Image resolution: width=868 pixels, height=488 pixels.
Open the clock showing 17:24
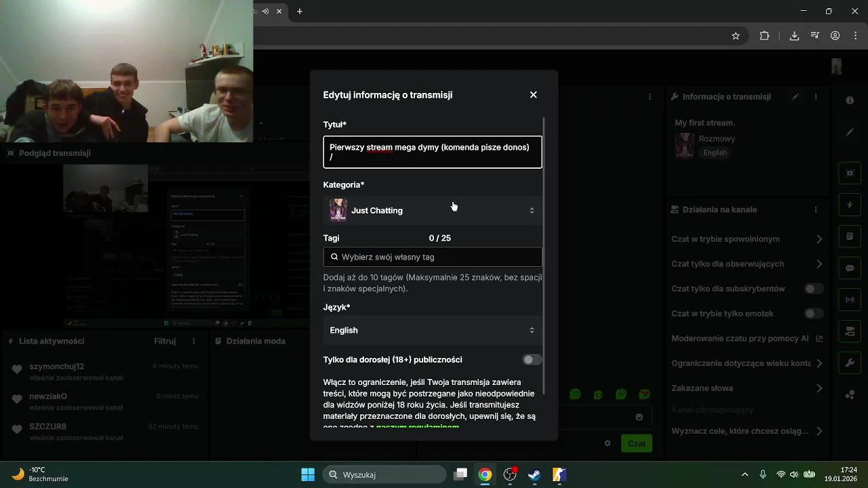pyautogui.click(x=841, y=474)
